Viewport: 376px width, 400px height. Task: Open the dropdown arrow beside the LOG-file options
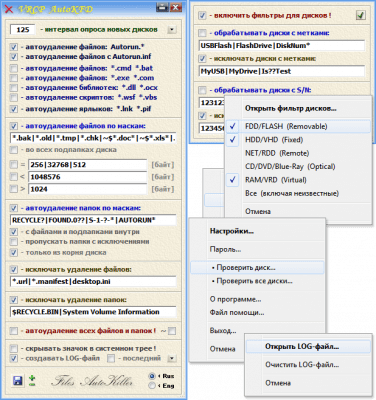pos(172,358)
